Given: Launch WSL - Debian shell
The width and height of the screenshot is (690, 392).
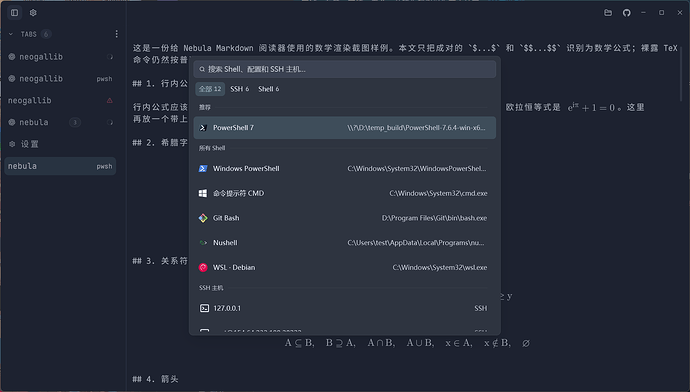Looking at the screenshot, I should (345, 267).
